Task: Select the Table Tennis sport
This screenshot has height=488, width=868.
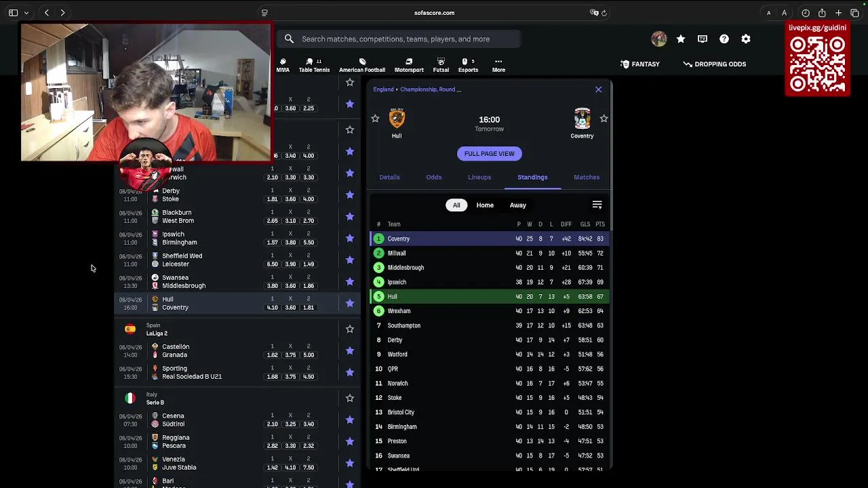Action: tap(314, 65)
